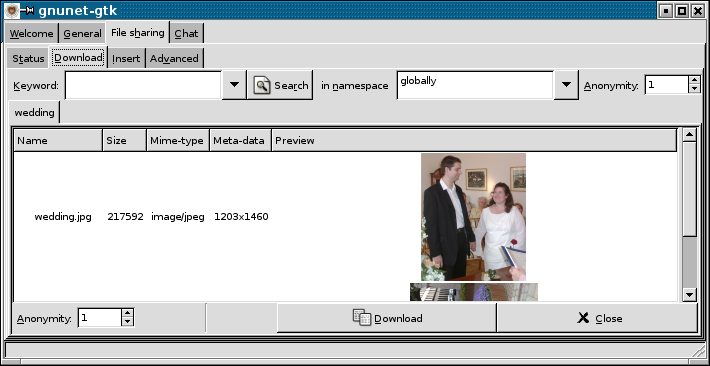Screen dimensions: 710x366
Task: Click the Close button
Action: coord(597,318)
